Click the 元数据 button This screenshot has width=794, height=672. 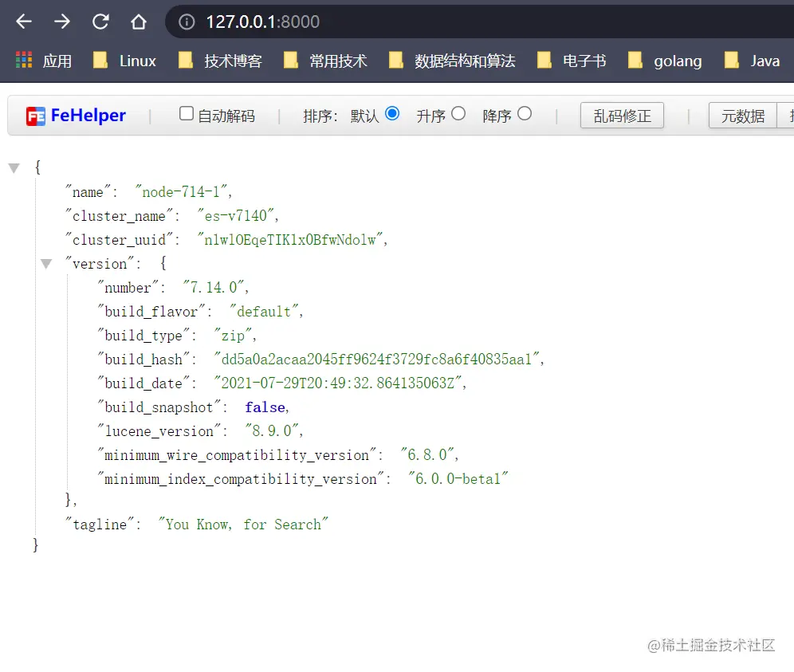[x=743, y=116]
